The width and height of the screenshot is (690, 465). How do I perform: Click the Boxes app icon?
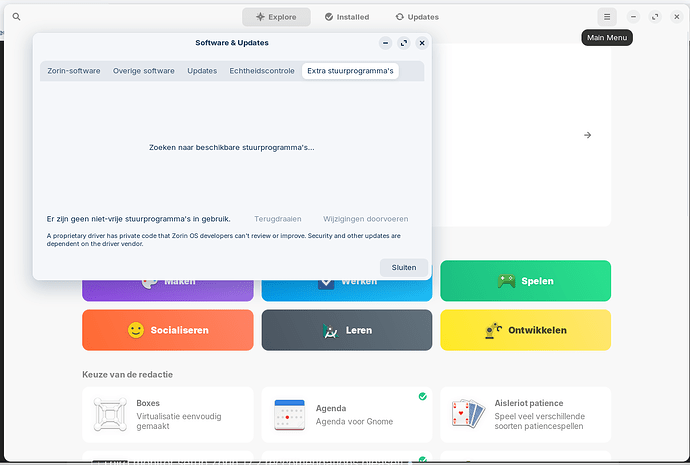(110, 414)
